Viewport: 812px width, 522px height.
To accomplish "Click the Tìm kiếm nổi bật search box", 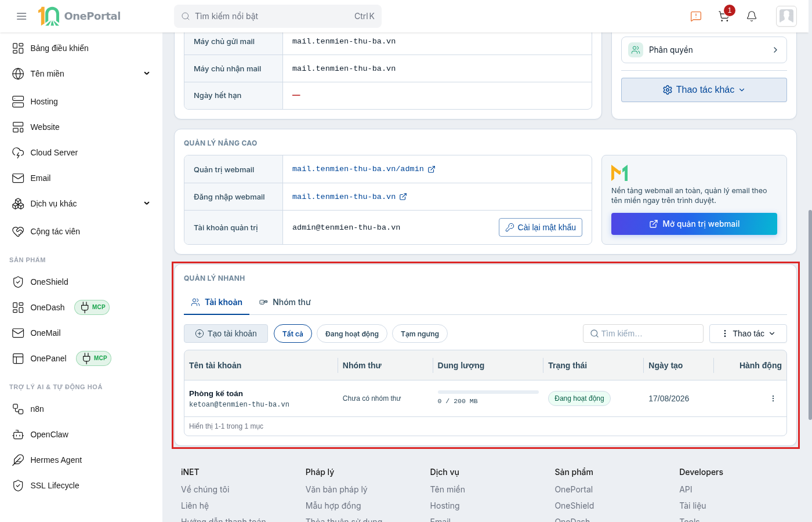I will (278, 16).
